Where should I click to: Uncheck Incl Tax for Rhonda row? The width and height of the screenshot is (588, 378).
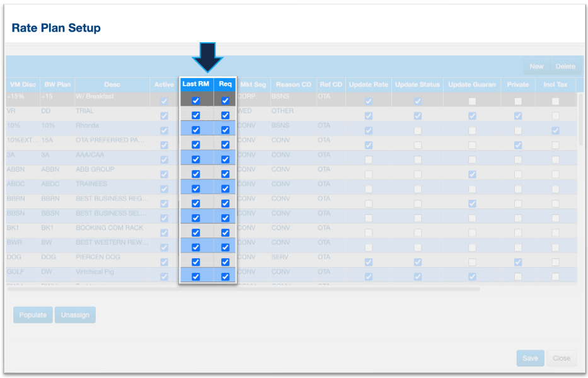555,130
